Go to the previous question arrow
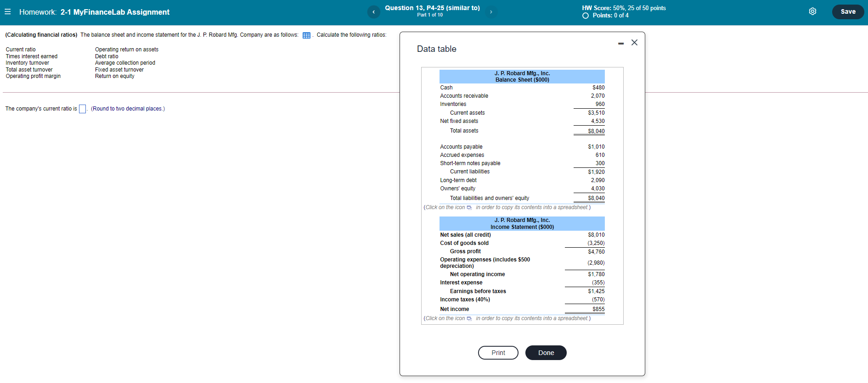The width and height of the screenshot is (868, 383). (374, 12)
